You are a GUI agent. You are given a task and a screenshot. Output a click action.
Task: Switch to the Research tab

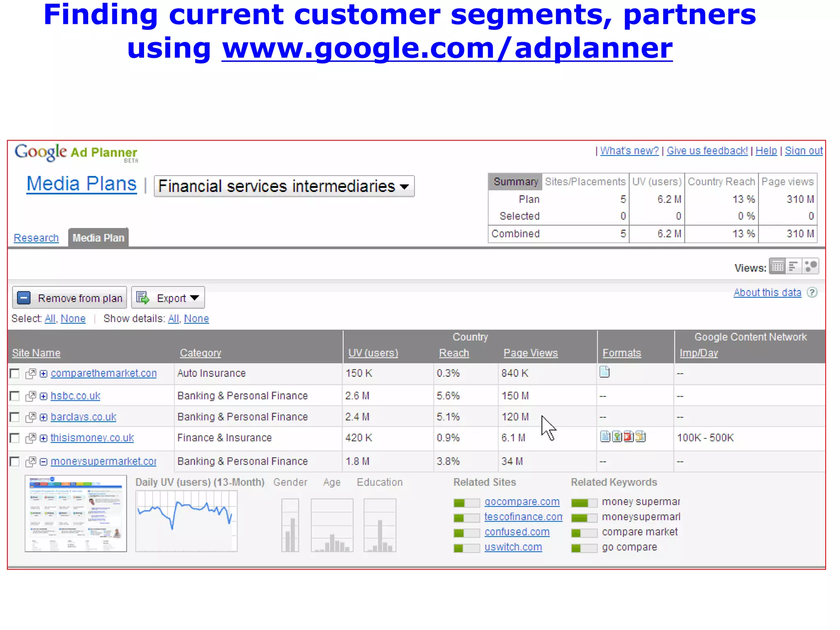click(36, 238)
